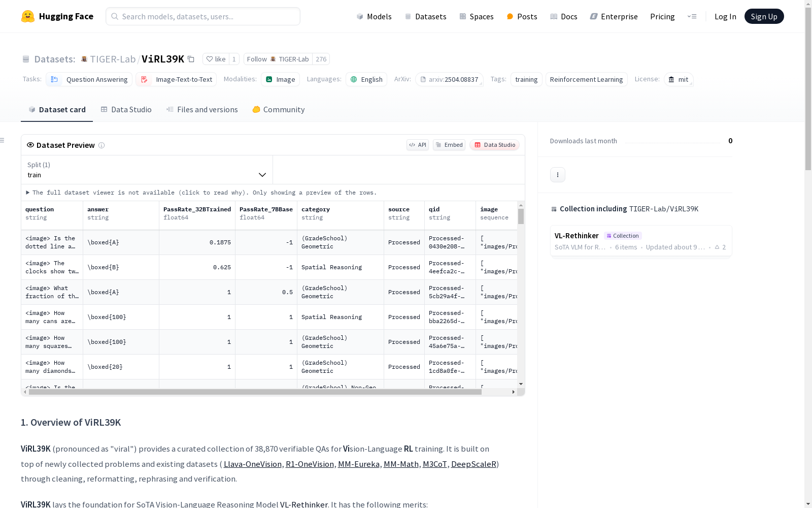Screen dimensions: 812x508
Task: Click the Question Answering task tag
Action: (x=89, y=79)
